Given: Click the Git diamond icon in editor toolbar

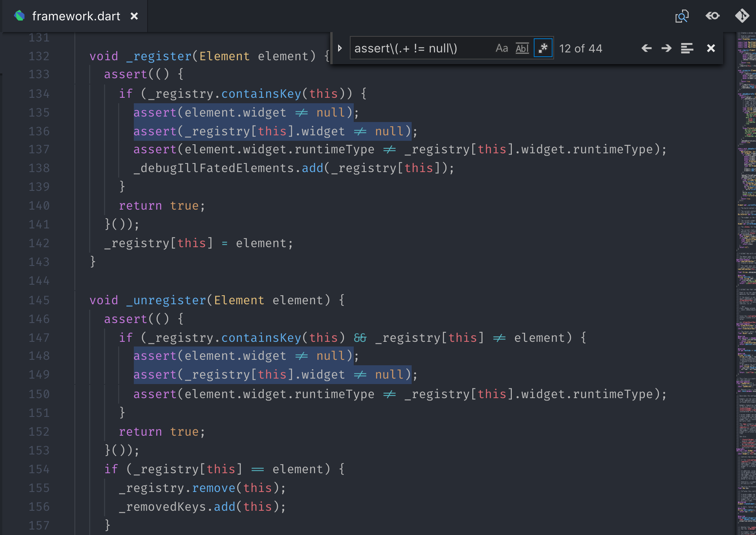Looking at the screenshot, I should pos(742,16).
